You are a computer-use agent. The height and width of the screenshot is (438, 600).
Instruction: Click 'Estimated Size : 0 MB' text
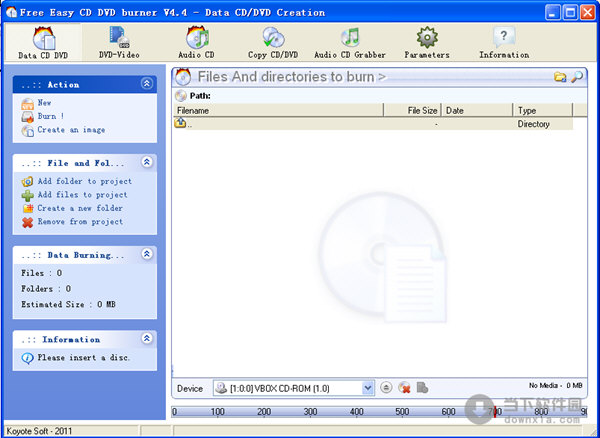point(68,304)
